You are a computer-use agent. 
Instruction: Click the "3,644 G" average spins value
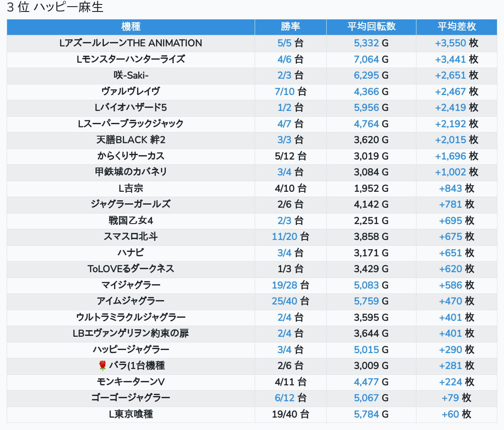[371, 334]
